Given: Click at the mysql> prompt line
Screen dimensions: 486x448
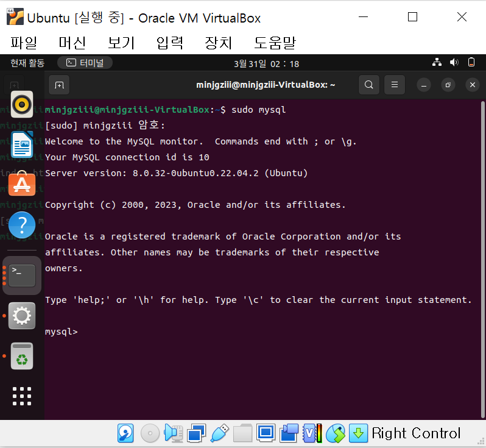Looking at the screenshot, I should [62, 332].
